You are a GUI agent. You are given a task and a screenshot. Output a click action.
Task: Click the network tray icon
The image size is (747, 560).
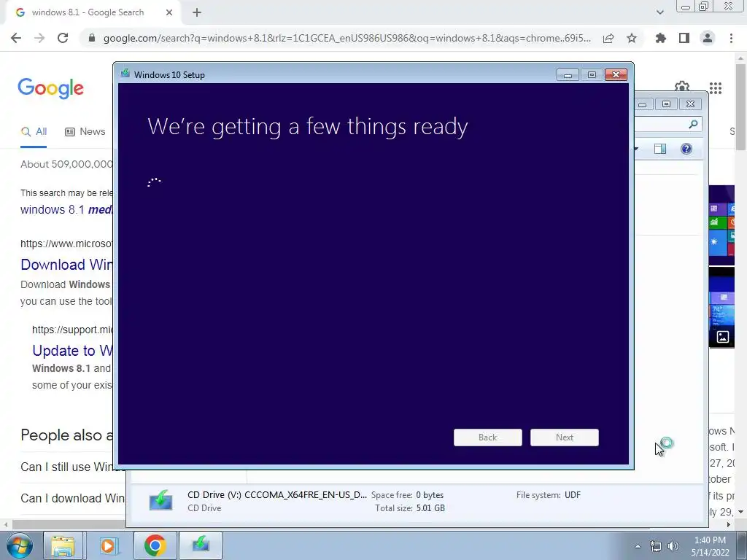656,546
